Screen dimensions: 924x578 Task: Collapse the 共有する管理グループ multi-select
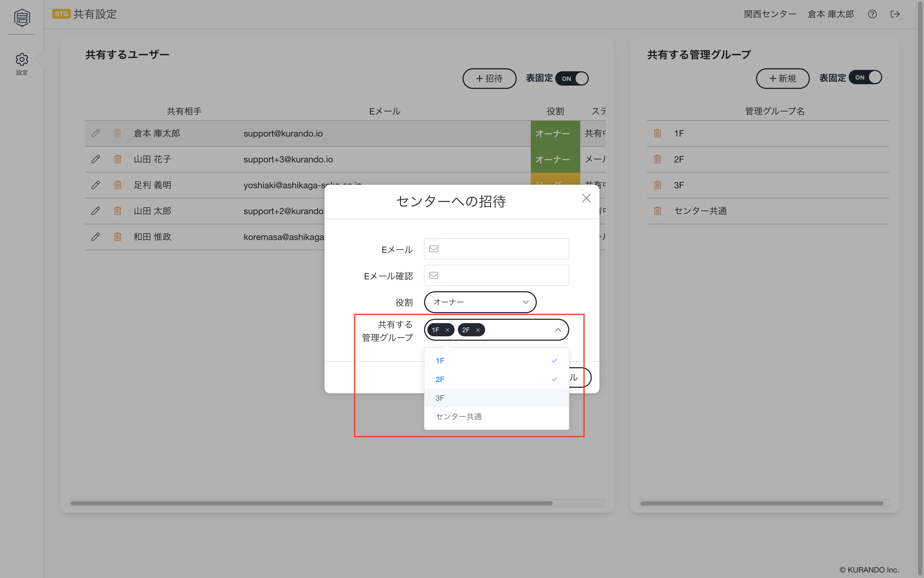(x=558, y=330)
